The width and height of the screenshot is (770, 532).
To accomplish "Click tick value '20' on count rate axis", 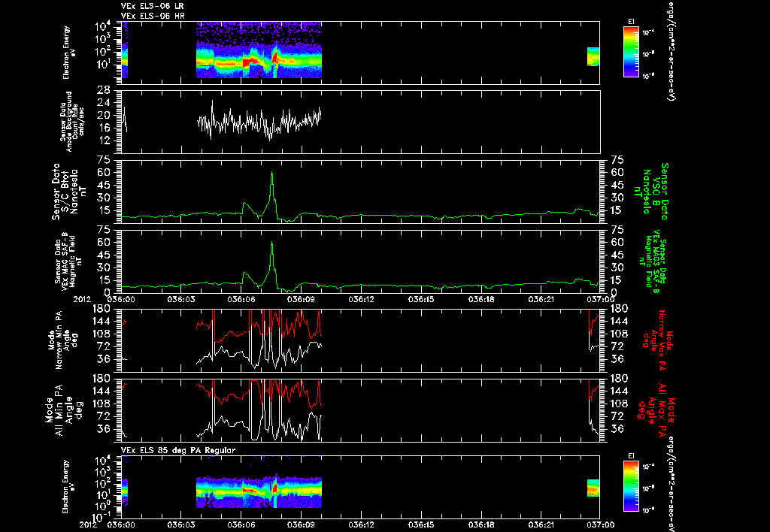I will [104, 116].
